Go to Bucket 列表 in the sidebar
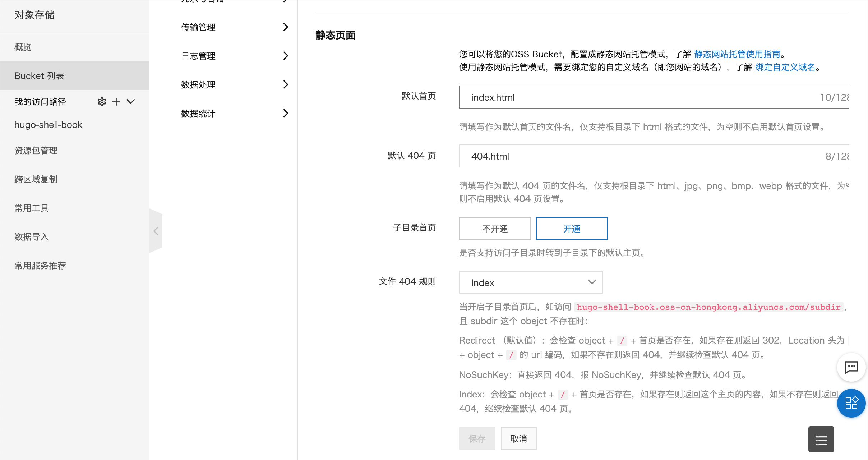Screen dimensions: 868x460 coord(40,76)
